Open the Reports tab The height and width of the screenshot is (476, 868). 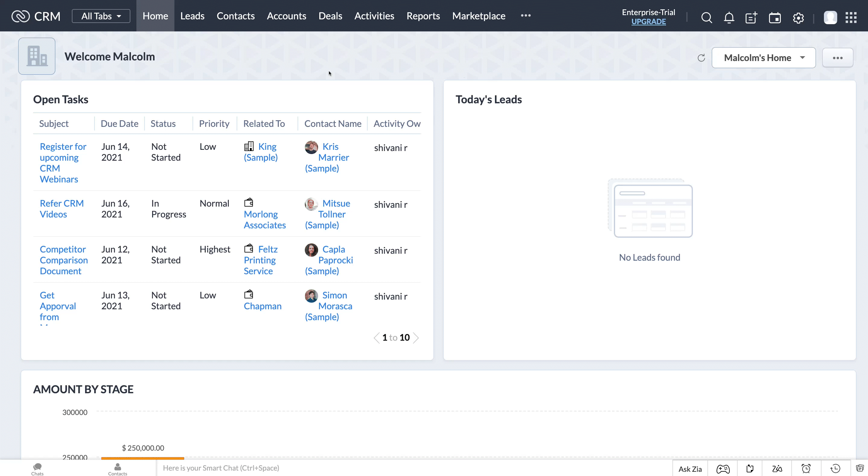point(423,16)
